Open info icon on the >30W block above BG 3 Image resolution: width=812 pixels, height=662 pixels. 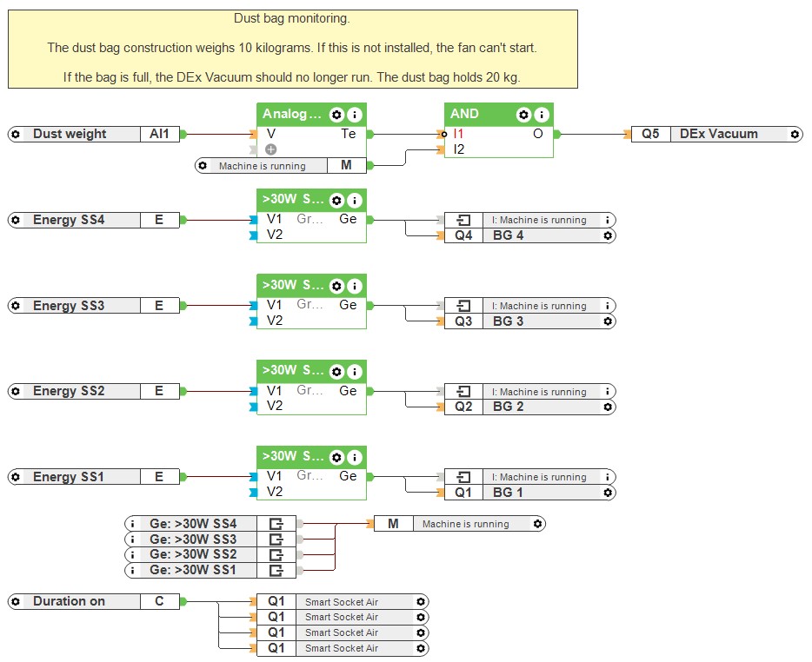355,286
